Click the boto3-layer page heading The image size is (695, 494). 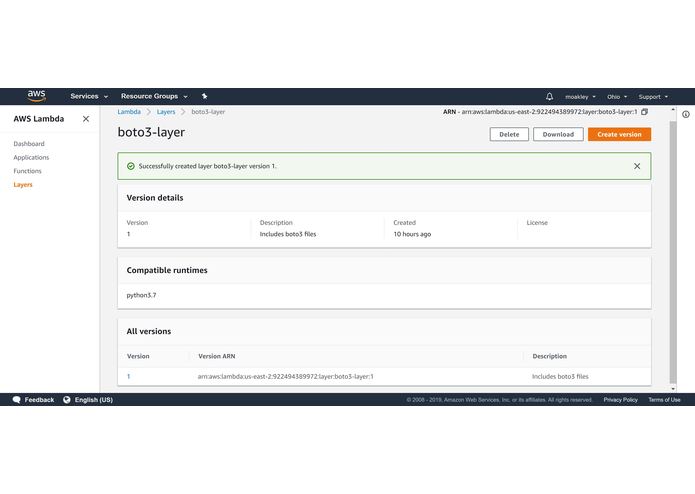click(x=151, y=132)
